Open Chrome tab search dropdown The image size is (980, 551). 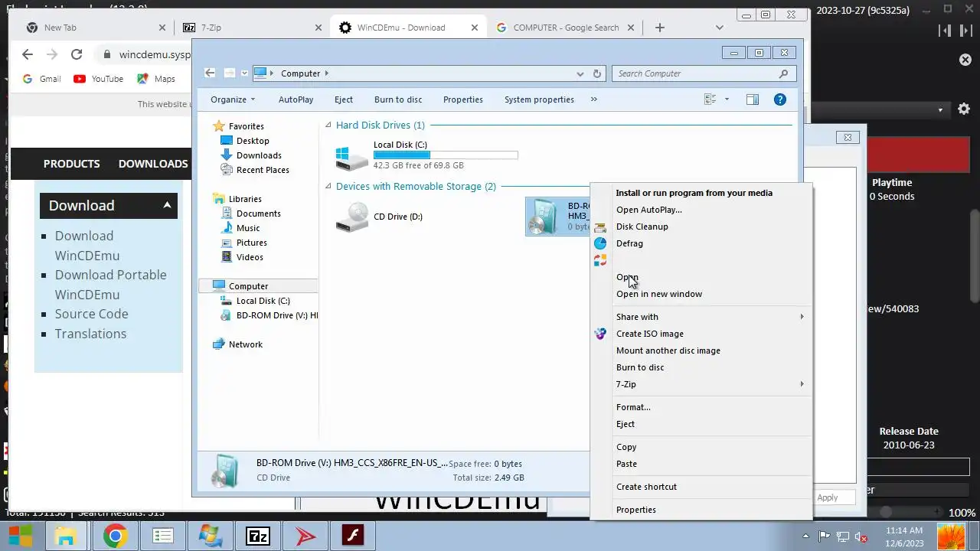[x=719, y=28]
